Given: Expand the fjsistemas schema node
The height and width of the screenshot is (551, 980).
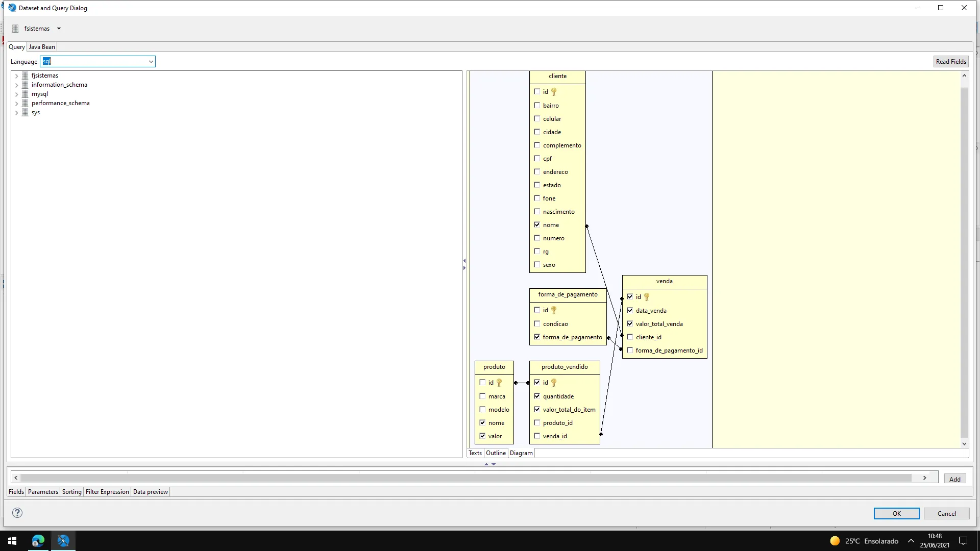Looking at the screenshot, I should (x=16, y=76).
